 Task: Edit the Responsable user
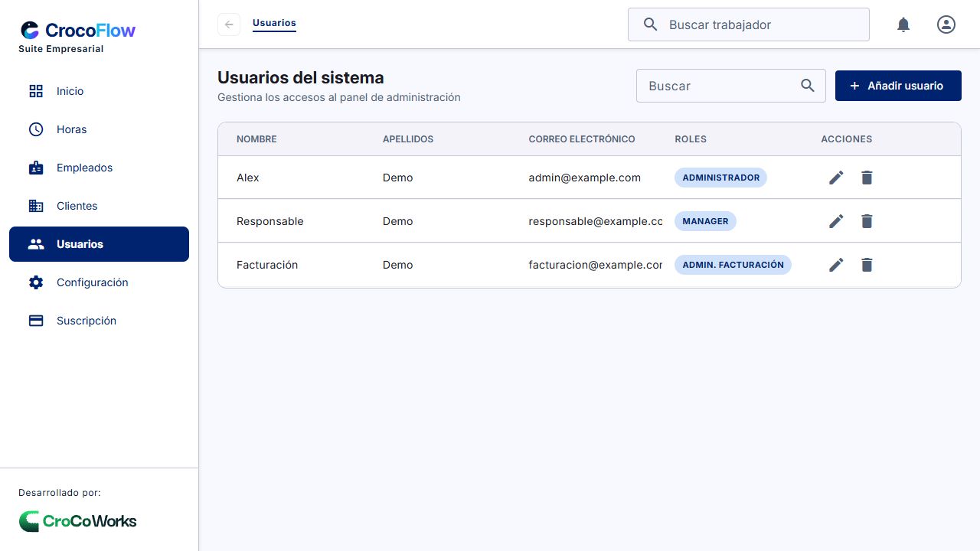coord(836,221)
